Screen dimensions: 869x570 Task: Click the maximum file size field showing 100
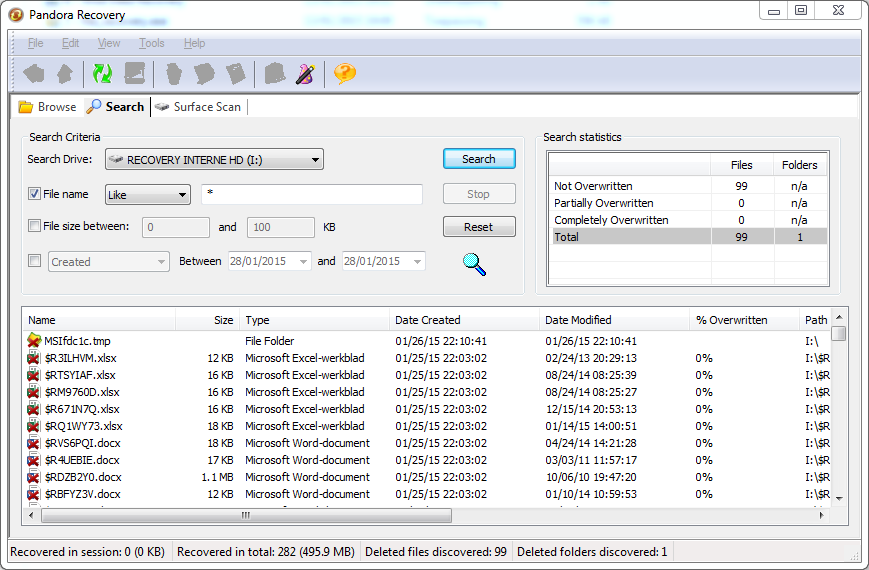coord(280,227)
